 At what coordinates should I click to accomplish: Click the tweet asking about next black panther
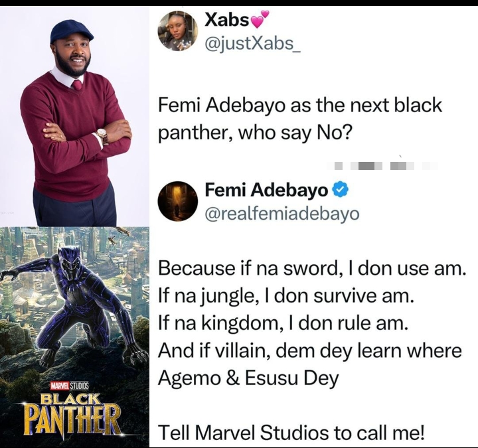[x=300, y=119]
